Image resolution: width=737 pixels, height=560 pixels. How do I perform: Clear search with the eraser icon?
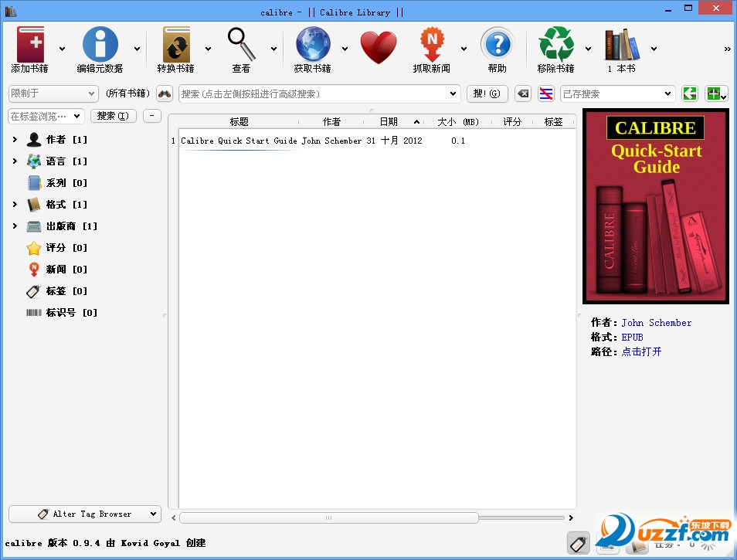[523, 93]
